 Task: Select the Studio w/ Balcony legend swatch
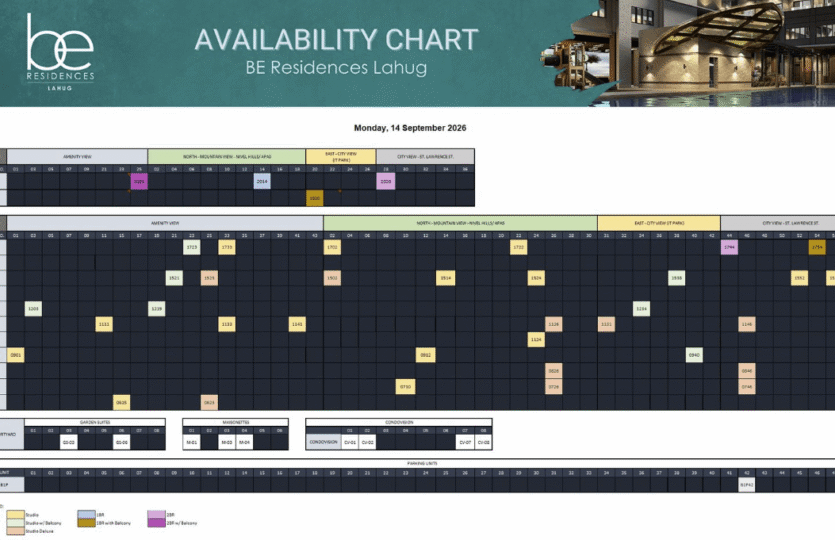pos(15,523)
